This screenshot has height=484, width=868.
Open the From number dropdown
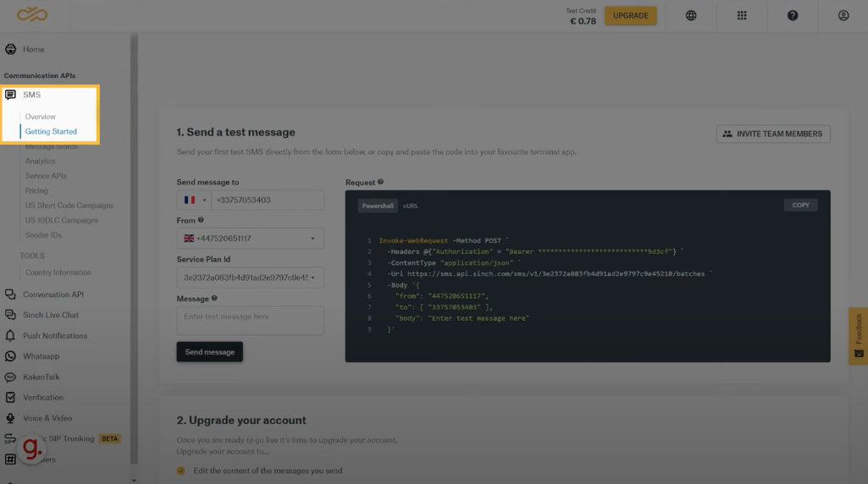(x=250, y=239)
